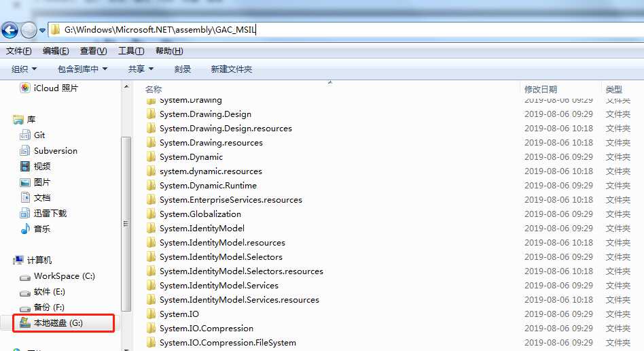Sort by the 名称 column header
644x351 pixels.
coord(154,89)
